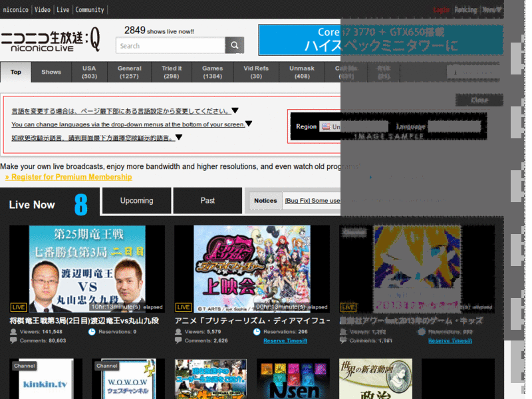Click Reserve Timeshift under third live broadcast

click(450, 340)
